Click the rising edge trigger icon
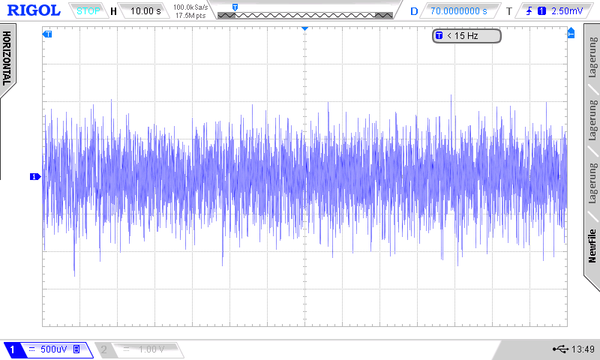This screenshot has height=360, width=600. tap(529, 11)
